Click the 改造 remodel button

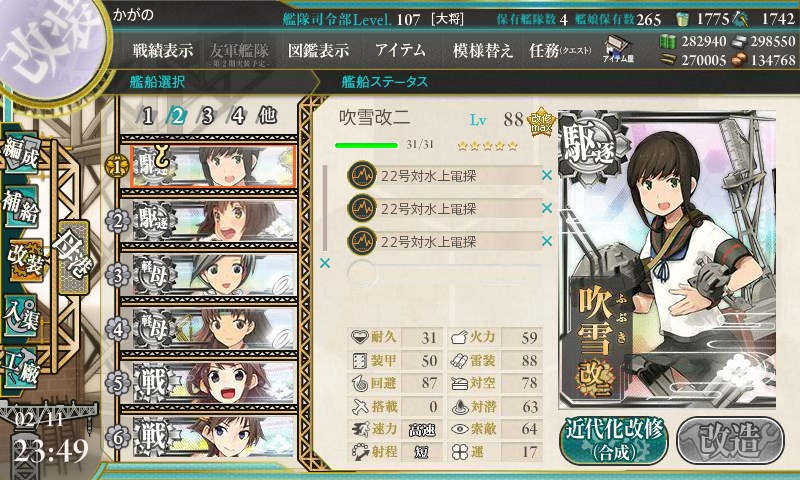730,440
